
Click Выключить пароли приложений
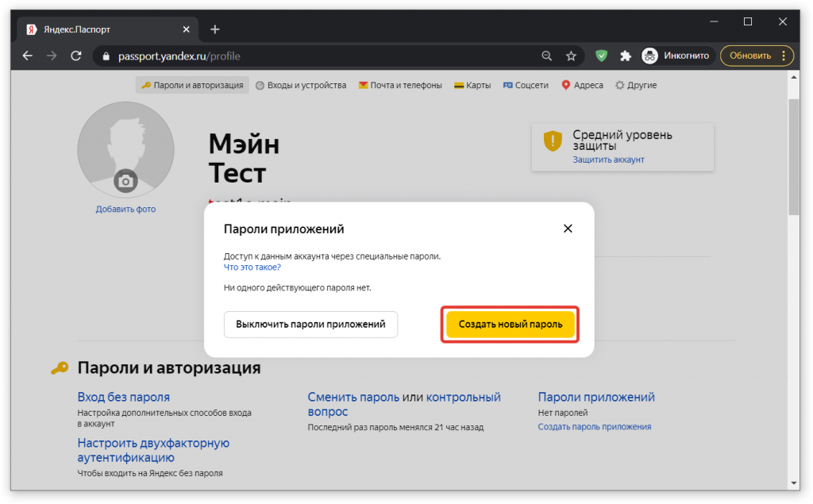point(310,324)
